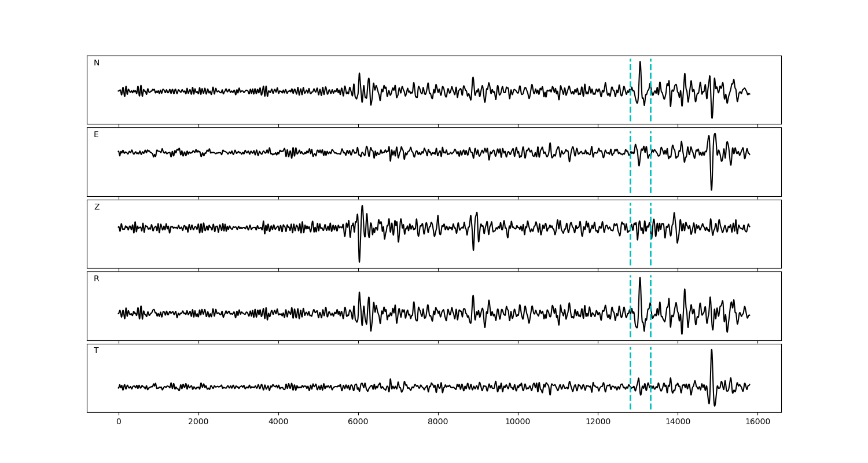868x463 pixels.
Task: Click the "E" component panel label
Action: [x=96, y=135]
